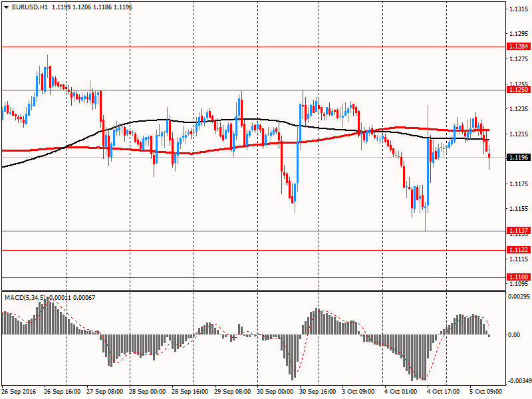Select the 1.1215 price scale value
532x399 pixels.
click(x=519, y=134)
